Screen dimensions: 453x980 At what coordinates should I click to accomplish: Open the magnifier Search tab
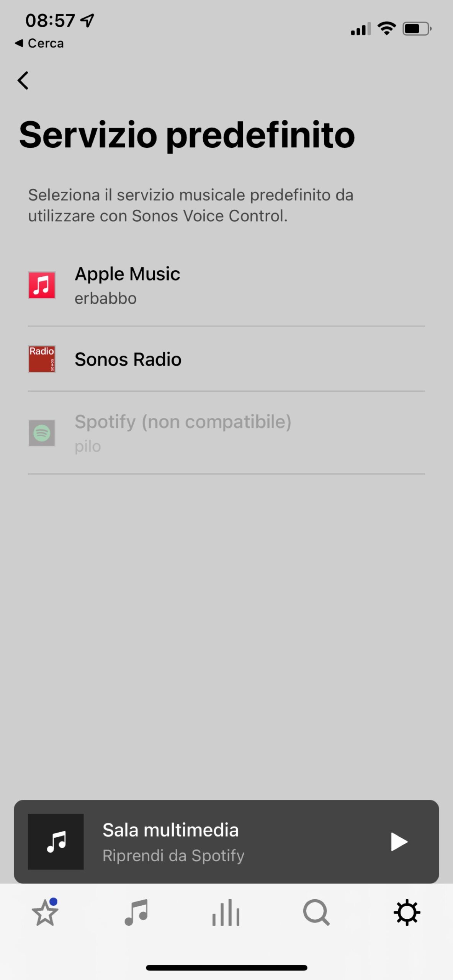click(316, 913)
